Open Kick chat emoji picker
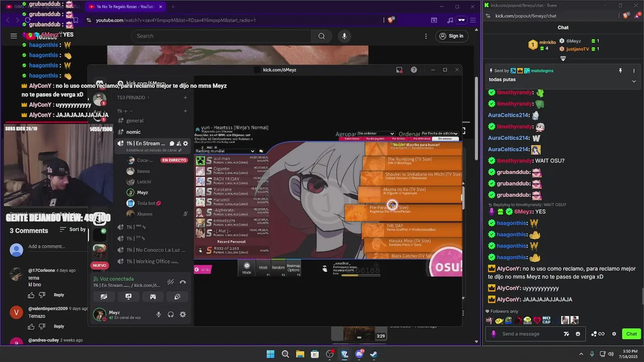Viewport: 644px width, 362px height. pos(578,334)
